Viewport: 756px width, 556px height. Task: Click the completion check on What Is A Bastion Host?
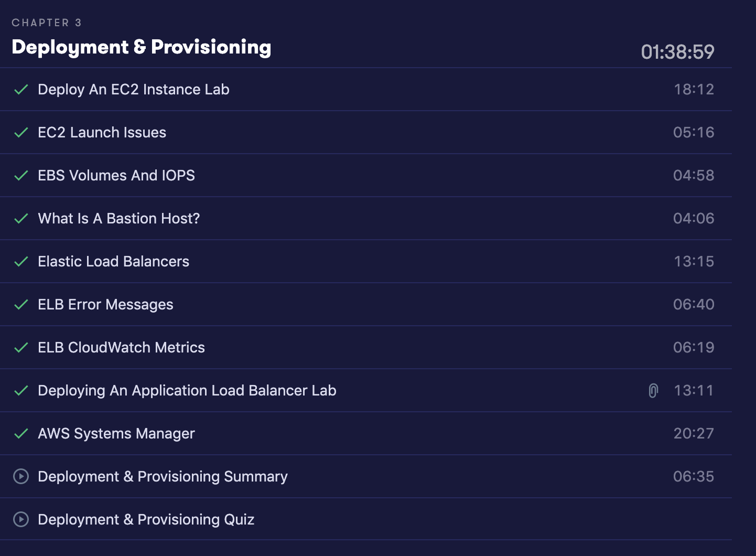(21, 219)
